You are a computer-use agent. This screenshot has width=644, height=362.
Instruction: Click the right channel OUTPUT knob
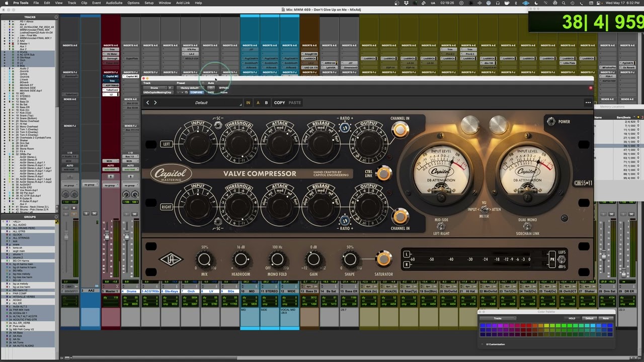click(368, 207)
